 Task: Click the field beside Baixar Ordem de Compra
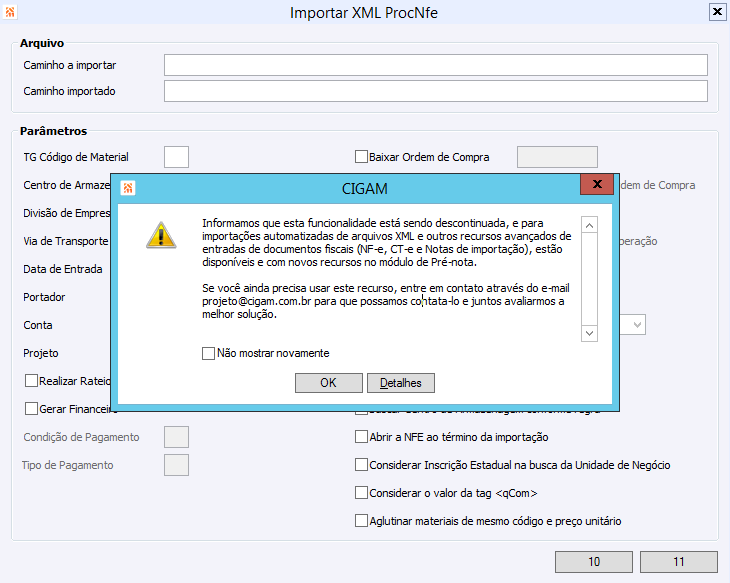[x=557, y=157]
